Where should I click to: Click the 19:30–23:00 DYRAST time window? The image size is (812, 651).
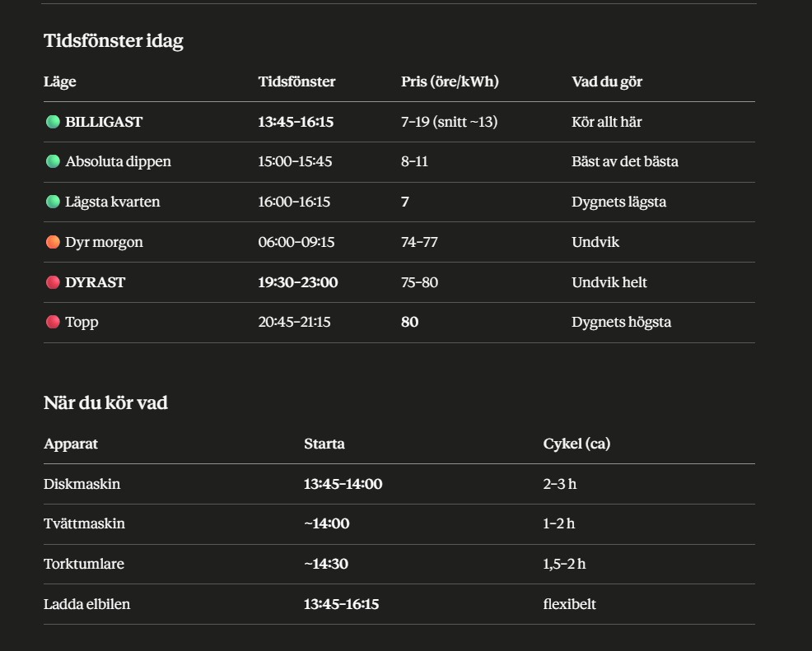(298, 282)
